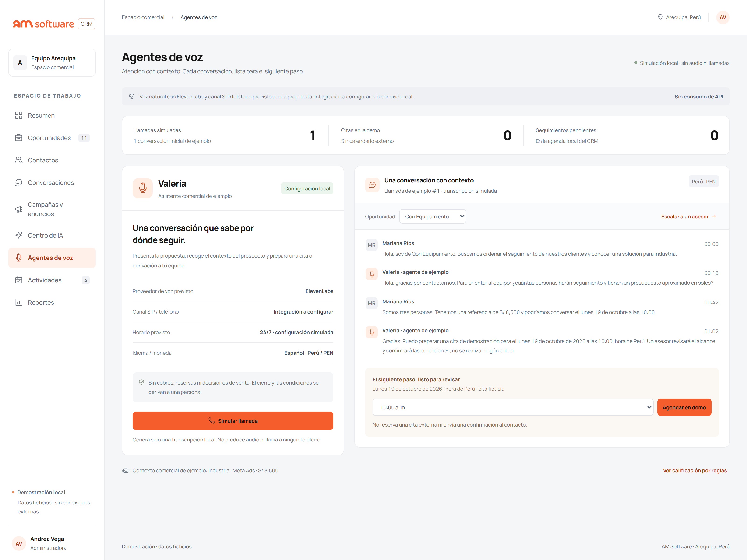The width and height of the screenshot is (747, 560).
Task: Open Contactos from the sidebar
Action: [x=52, y=160]
